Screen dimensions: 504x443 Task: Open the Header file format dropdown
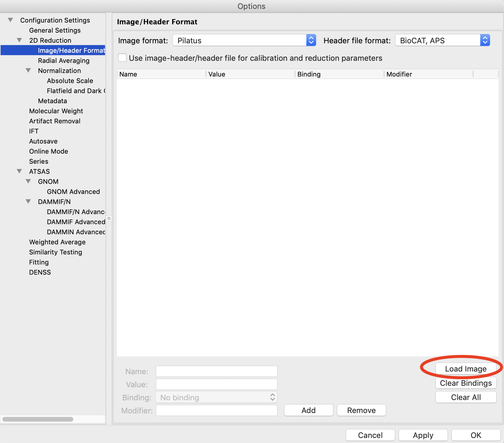pos(442,40)
